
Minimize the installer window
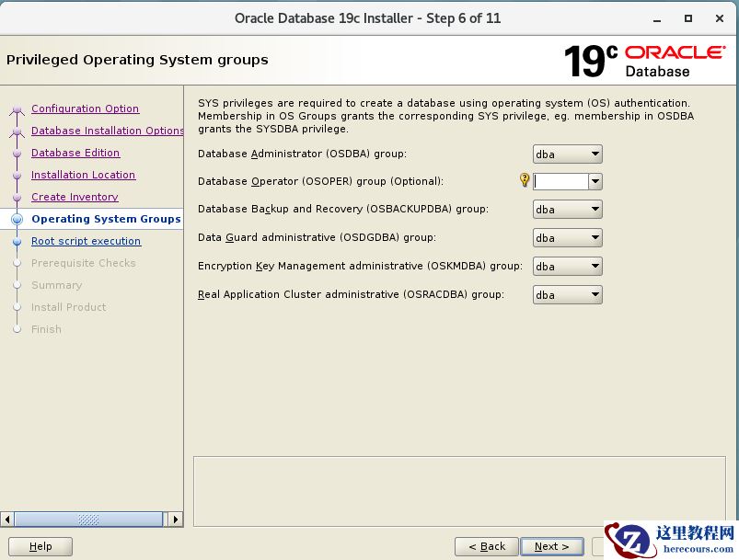point(657,18)
